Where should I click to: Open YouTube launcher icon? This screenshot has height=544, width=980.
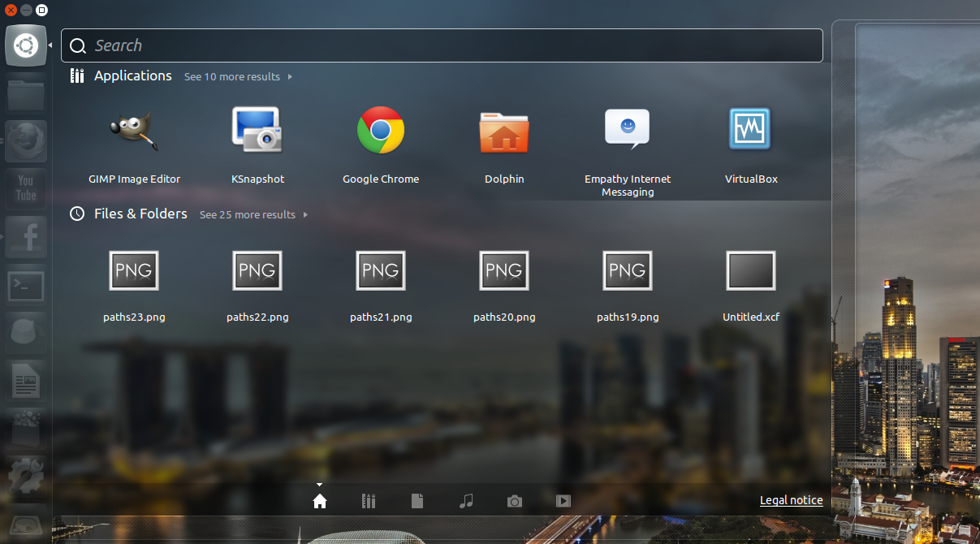pyautogui.click(x=26, y=189)
